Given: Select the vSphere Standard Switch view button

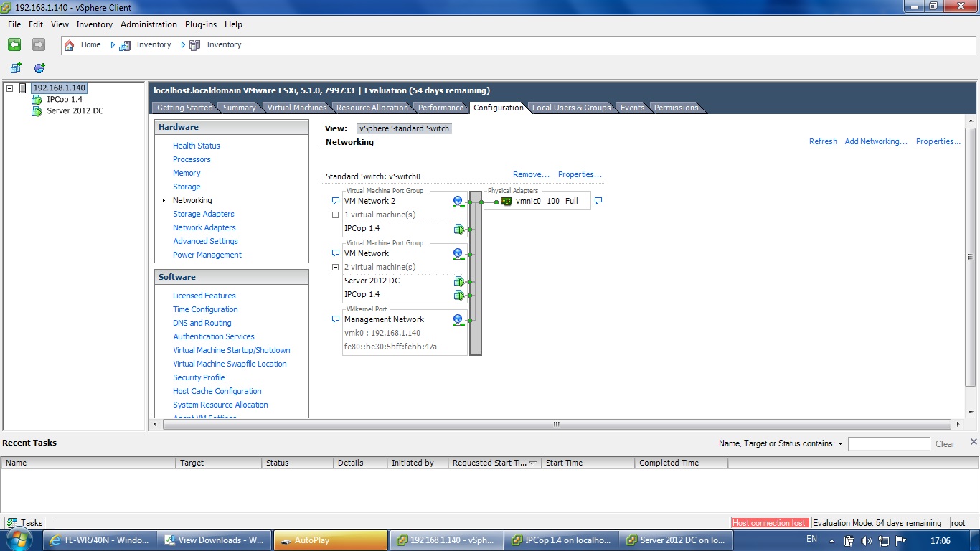Looking at the screenshot, I should 405,128.
